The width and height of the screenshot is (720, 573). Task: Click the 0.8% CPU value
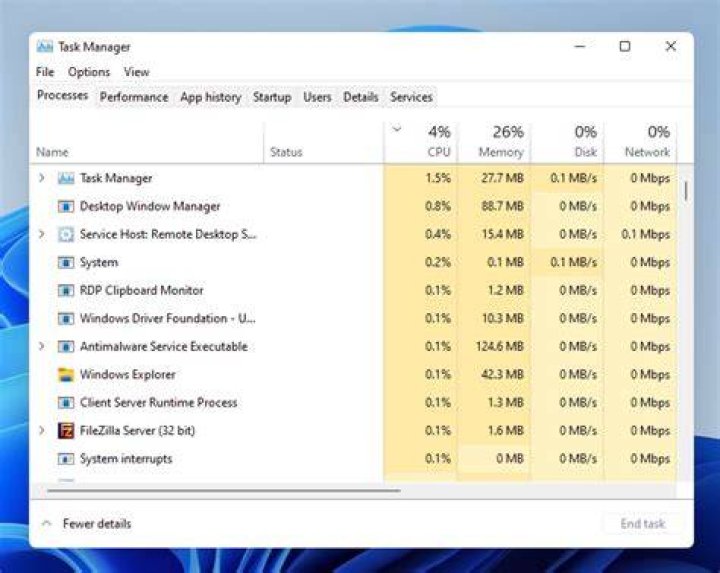pyautogui.click(x=438, y=207)
